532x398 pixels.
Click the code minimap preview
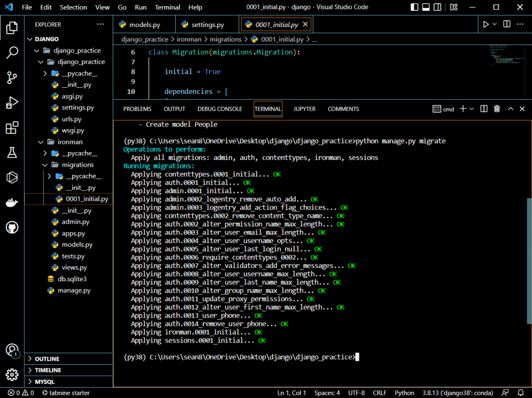(x=507, y=55)
